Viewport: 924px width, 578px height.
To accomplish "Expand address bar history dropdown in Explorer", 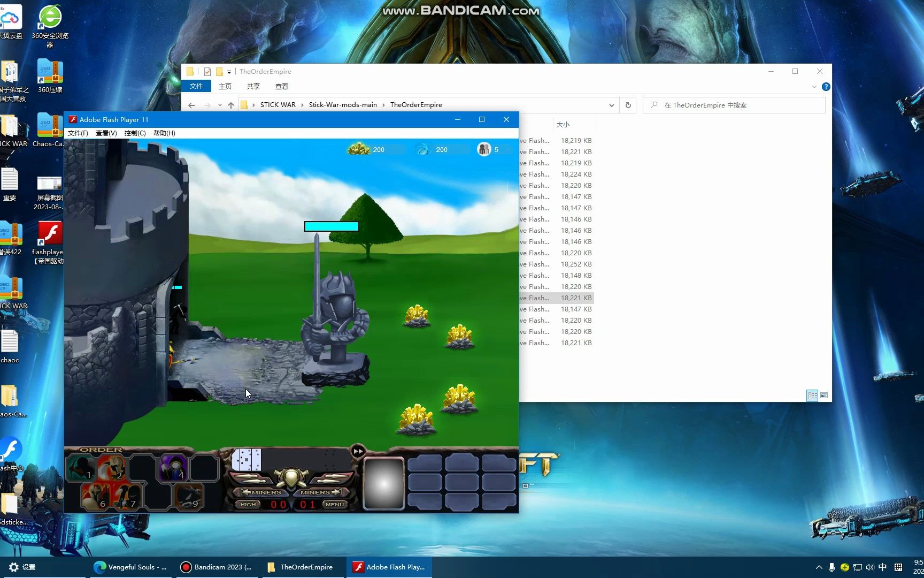I will [x=611, y=105].
